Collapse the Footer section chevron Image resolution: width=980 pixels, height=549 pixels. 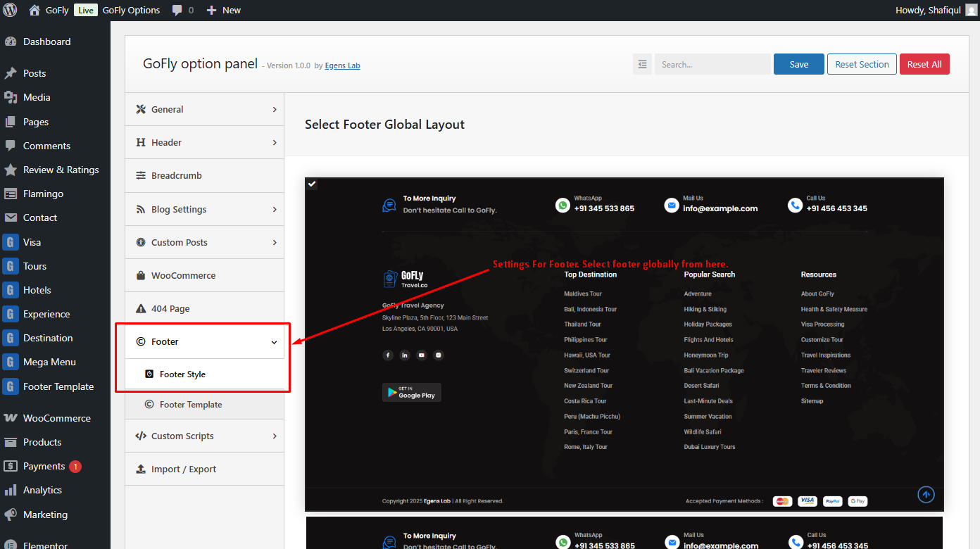coord(275,342)
